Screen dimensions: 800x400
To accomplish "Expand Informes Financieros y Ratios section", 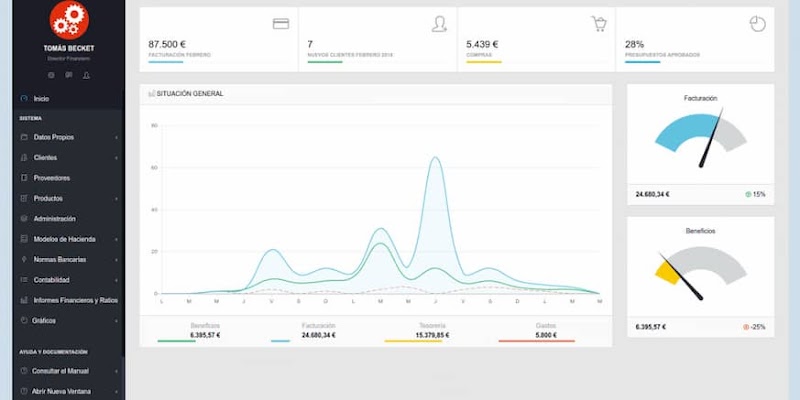I will [x=75, y=300].
